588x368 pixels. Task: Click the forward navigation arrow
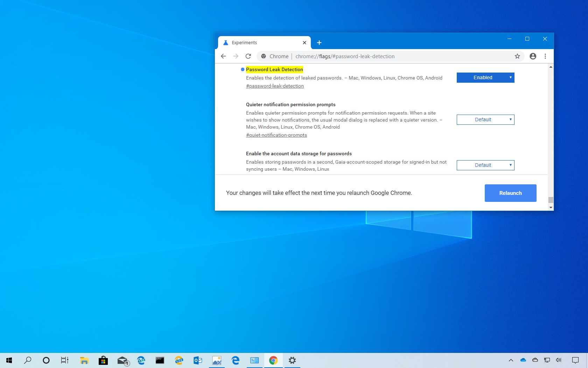point(236,56)
